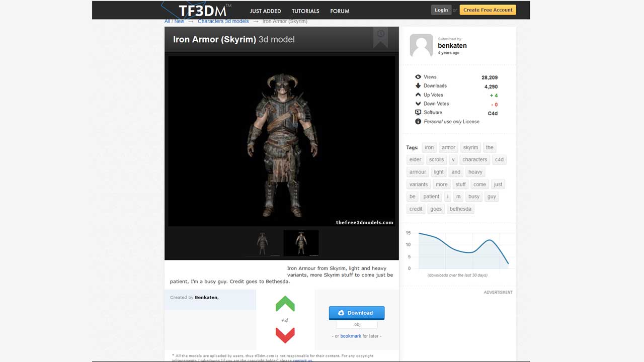
Task: Open the Just Added page
Action: click(x=265, y=11)
